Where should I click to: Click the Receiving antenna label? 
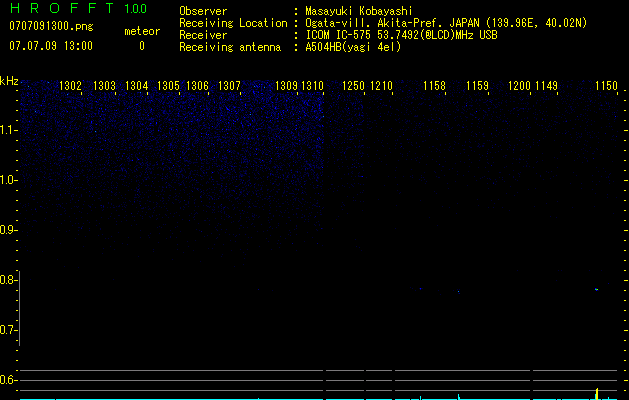click(230, 47)
